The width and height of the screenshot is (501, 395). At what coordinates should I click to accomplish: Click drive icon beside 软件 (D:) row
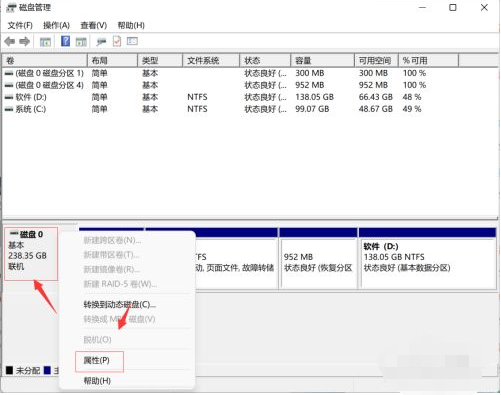coord(9,97)
